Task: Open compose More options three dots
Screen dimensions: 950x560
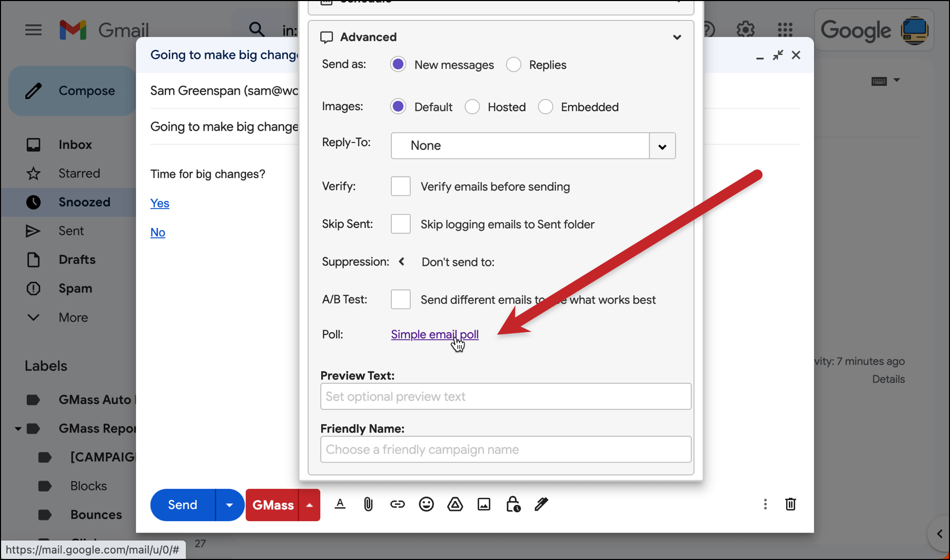Action: (x=765, y=504)
